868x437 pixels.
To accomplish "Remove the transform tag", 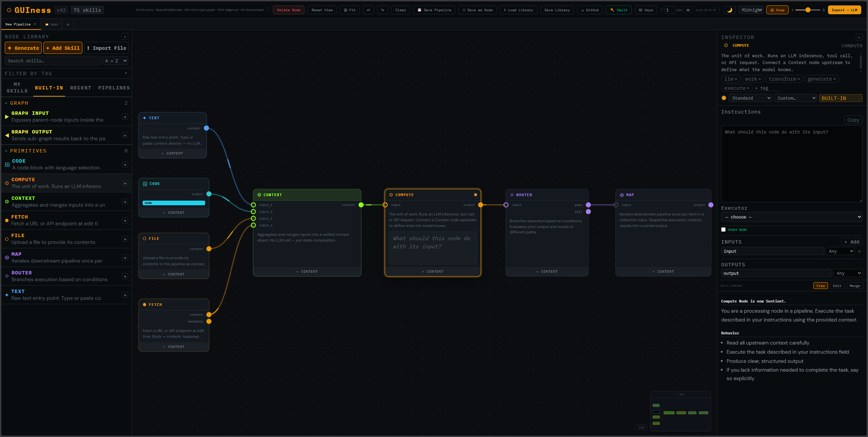I will point(798,79).
